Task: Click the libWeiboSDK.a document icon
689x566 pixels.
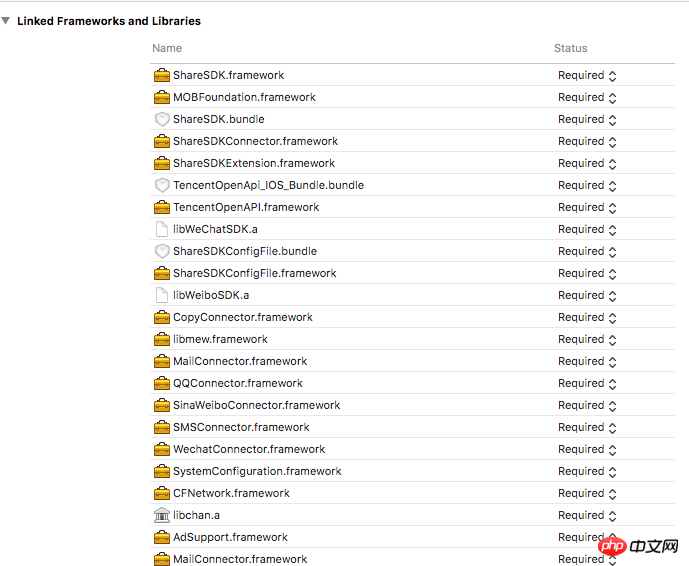Action: (x=162, y=295)
